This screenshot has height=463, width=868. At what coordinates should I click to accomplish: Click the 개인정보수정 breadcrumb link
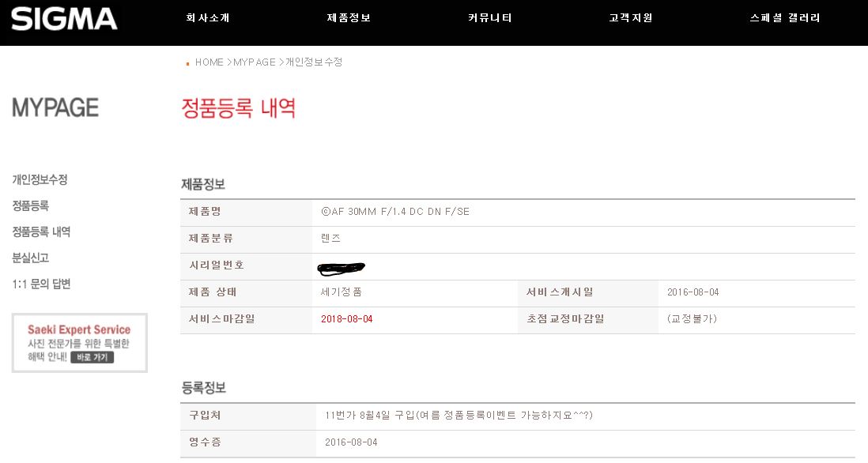click(x=314, y=62)
